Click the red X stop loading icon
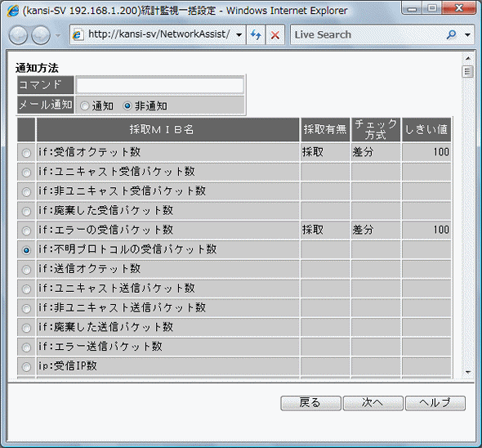The height and width of the screenshot is (448, 482). click(275, 35)
